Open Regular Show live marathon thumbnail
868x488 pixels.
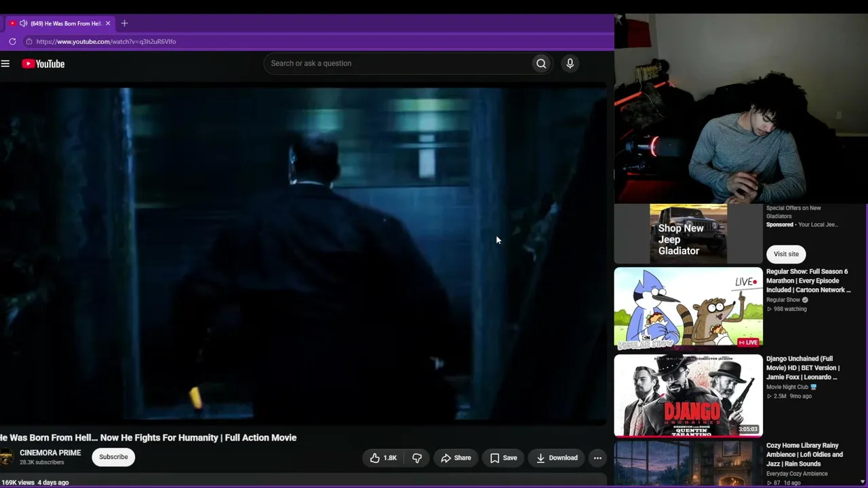click(688, 308)
